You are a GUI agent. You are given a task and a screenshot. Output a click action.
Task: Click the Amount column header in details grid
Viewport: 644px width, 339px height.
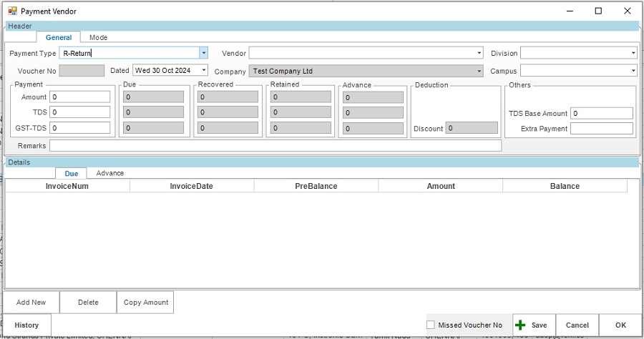point(441,186)
